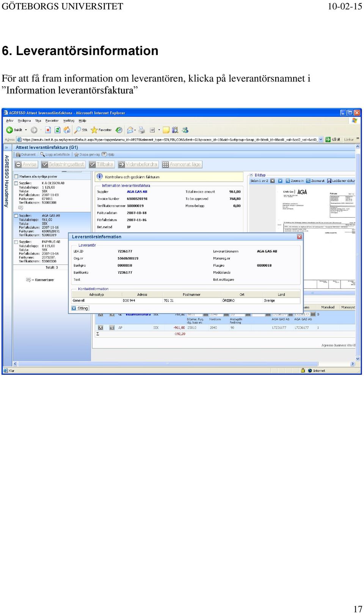Click the vertical scrollbar up arrow
This screenshot has width=364, height=613.
click(358, 147)
